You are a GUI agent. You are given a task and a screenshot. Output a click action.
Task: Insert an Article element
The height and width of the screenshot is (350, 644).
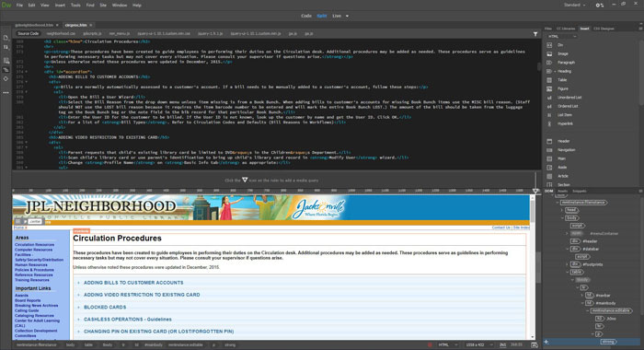(x=563, y=176)
